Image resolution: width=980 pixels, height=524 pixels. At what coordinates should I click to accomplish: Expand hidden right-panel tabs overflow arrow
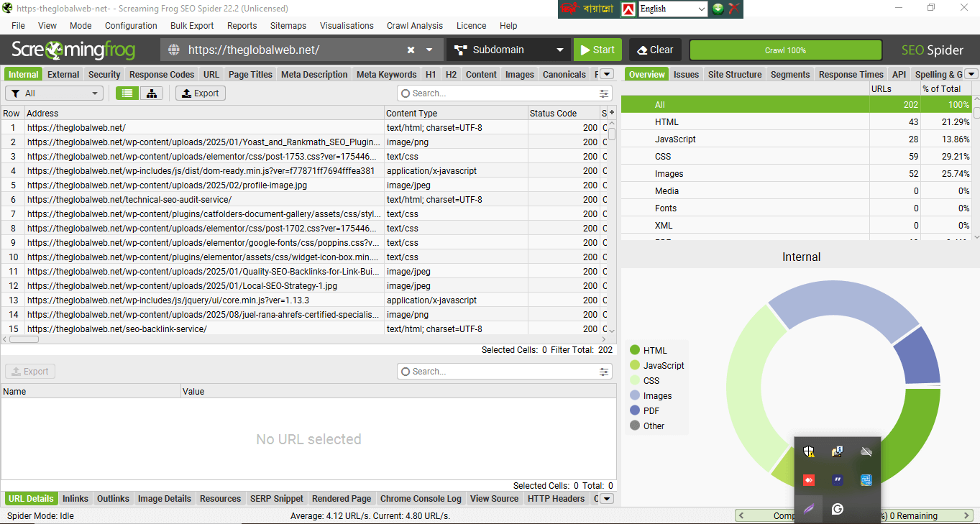(x=971, y=74)
